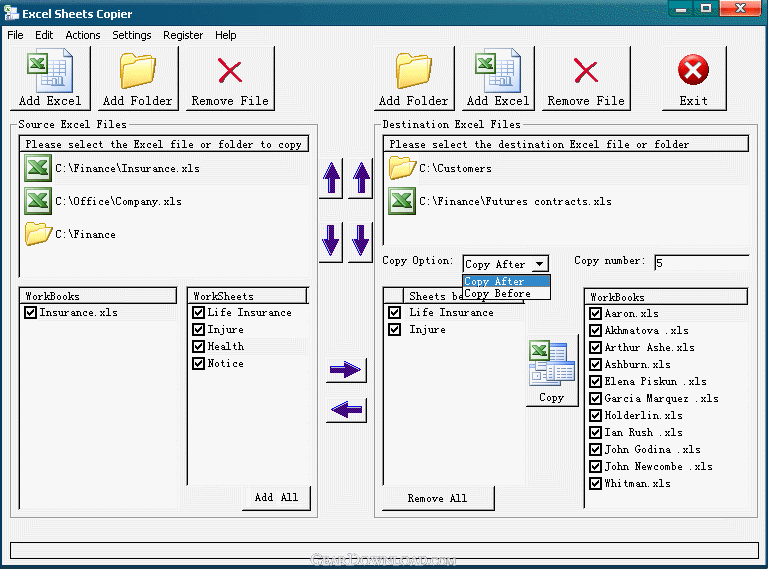Uncheck the John Godina .xls checkbox
Screen dimensions: 768x569
(x=596, y=450)
